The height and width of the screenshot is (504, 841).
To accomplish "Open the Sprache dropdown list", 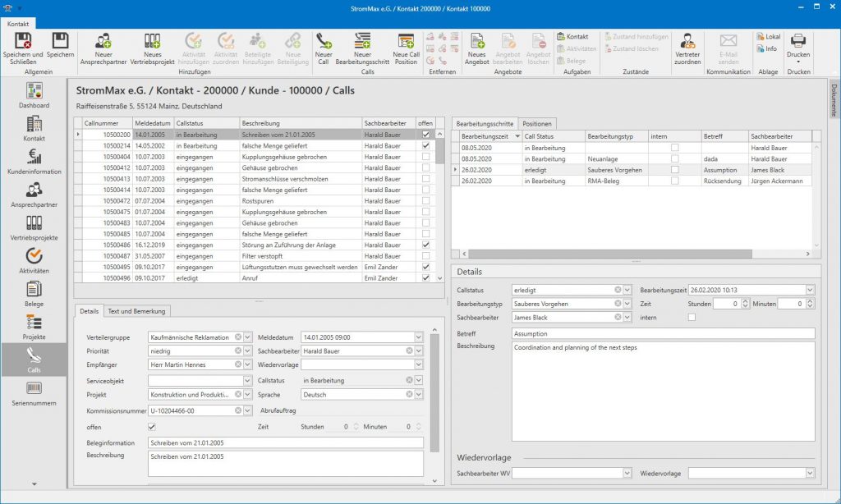I will click(419, 395).
